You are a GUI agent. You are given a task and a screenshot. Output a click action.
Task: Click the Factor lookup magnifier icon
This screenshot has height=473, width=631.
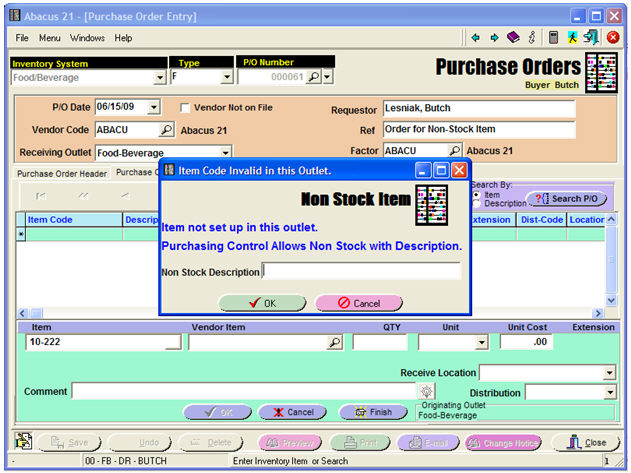[455, 151]
